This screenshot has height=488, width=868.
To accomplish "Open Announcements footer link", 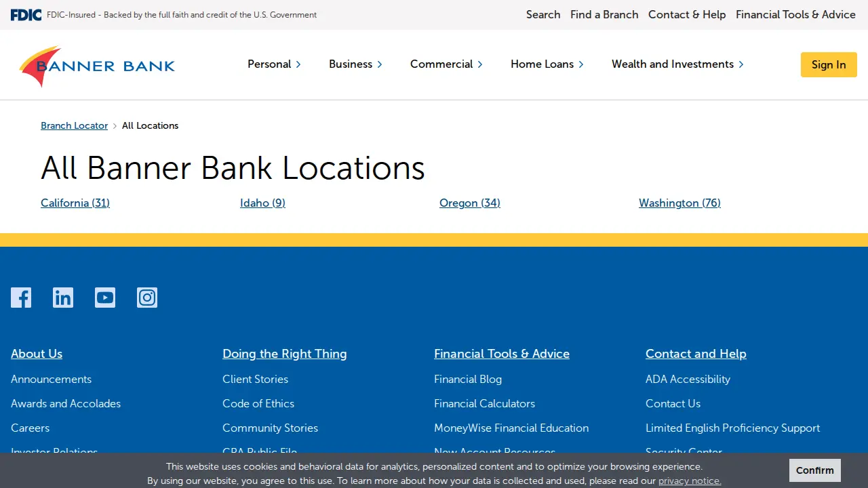I will point(51,380).
